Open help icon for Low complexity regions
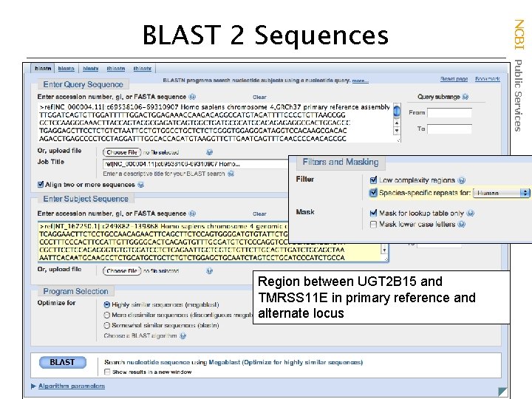 click(462, 180)
